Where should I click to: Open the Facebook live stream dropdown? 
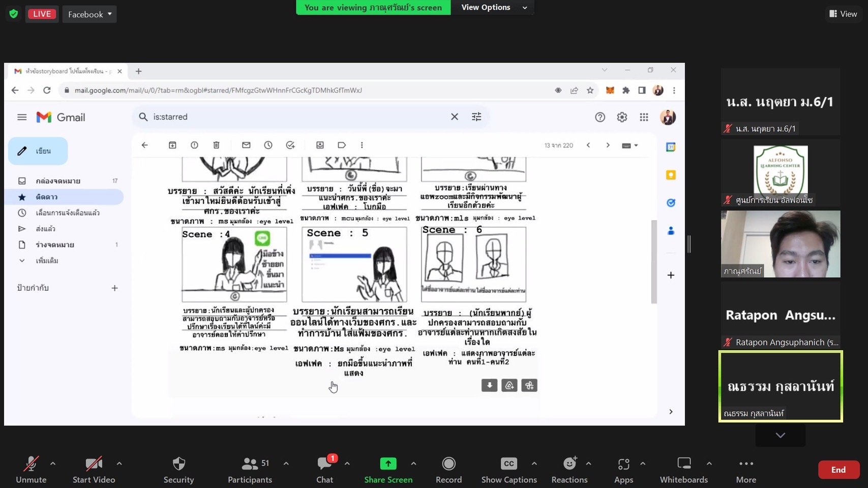click(89, 14)
